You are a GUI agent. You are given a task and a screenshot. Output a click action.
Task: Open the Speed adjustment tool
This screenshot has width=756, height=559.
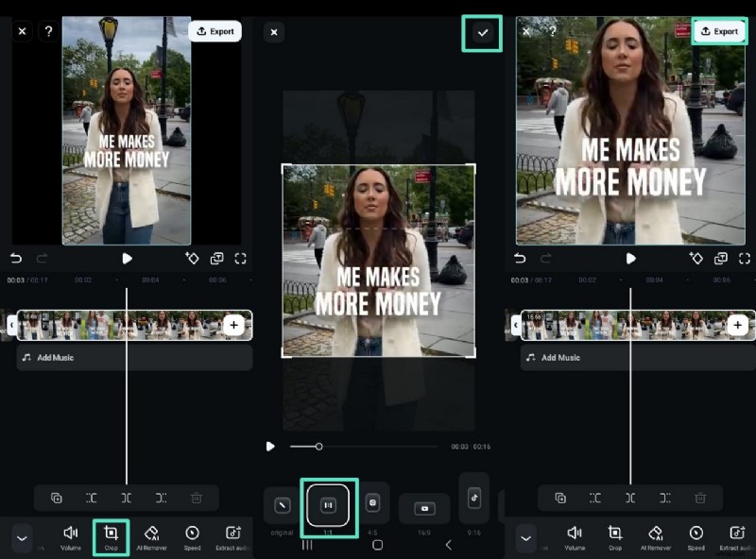click(192, 536)
